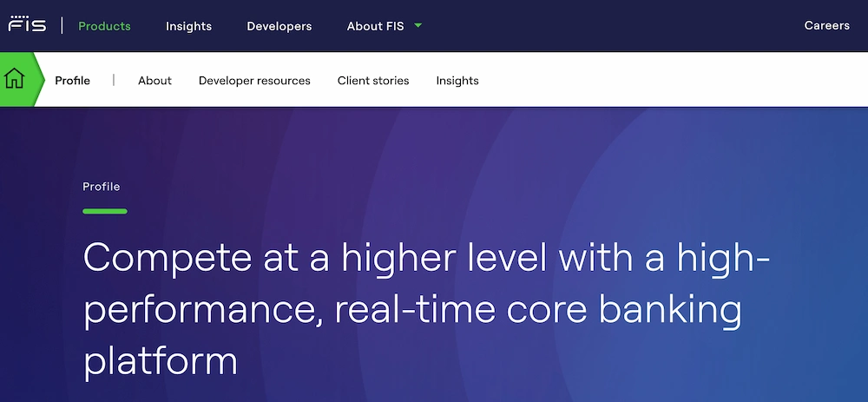Click the words core banking in the headline
This screenshot has width=868, height=402.
click(621, 310)
